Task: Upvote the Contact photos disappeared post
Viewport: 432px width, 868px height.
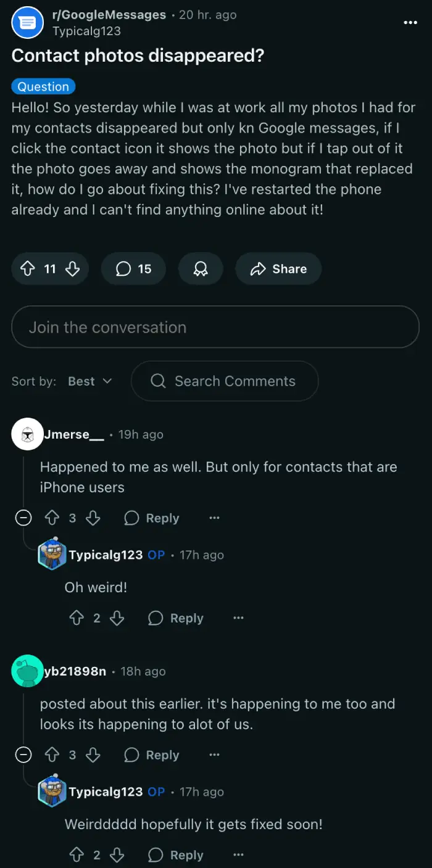Action: tap(28, 269)
